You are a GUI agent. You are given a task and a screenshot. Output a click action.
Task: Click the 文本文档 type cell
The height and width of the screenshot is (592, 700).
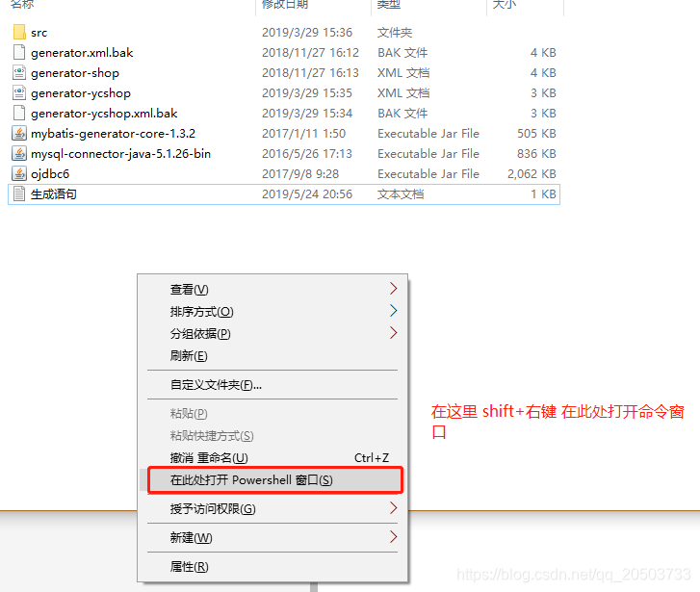(401, 194)
